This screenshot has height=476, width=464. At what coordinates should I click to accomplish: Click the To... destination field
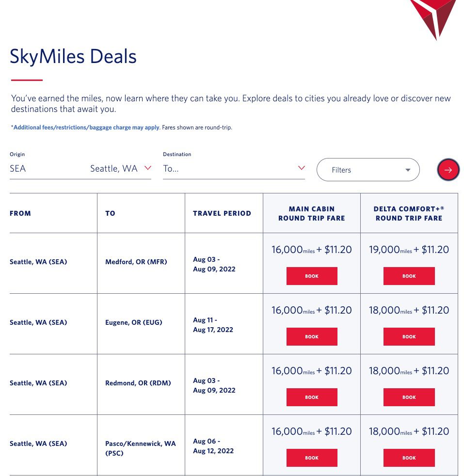[x=204, y=169]
